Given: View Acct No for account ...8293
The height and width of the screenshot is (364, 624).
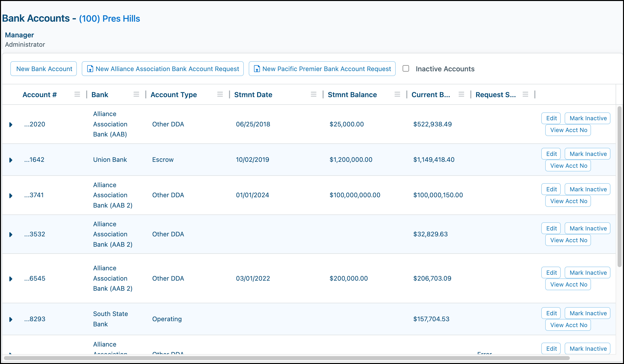Looking at the screenshot, I should pyautogui.click(x=568, y=325).
